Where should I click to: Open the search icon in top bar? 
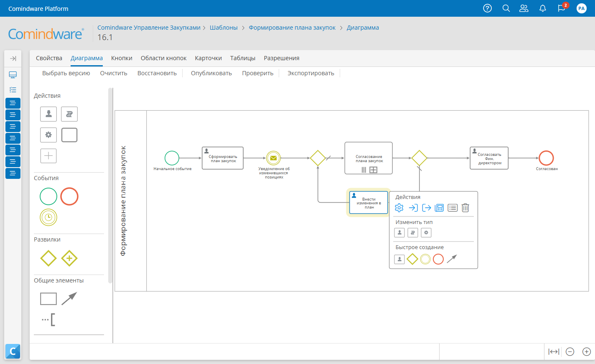506,8
